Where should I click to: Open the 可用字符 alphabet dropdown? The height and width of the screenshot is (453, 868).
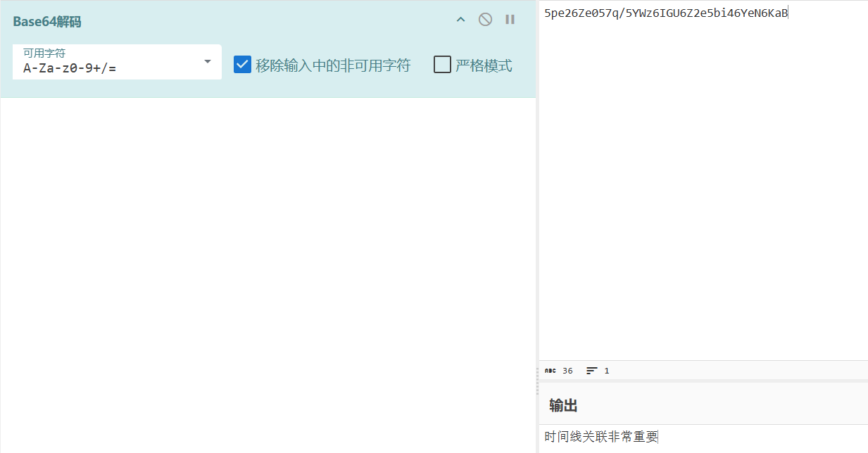click(x=117, y=62)
